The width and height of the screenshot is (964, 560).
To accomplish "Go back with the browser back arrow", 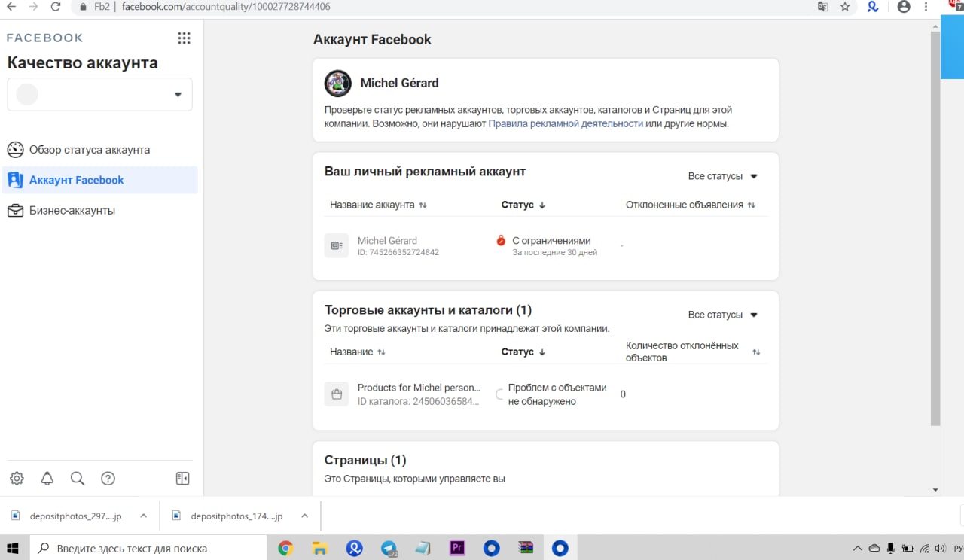I will tap(11, 7).
